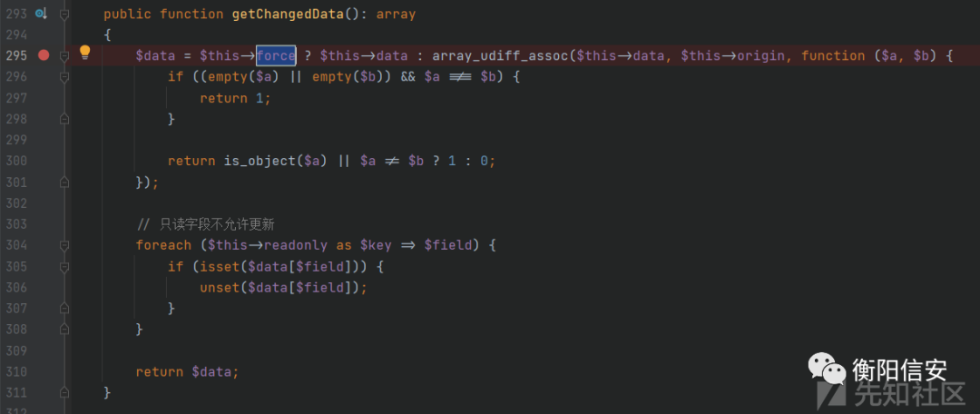The image size is (980, 414).
Task: Click the readonly property on line 304
Action: click(296, 245)
